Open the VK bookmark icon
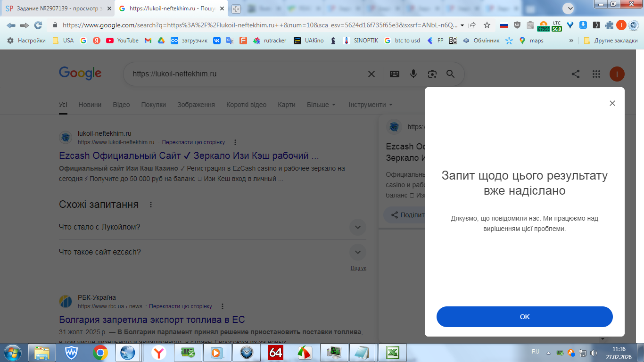The image size is (644, 362). pyautogui.click(x=217, y=41)
